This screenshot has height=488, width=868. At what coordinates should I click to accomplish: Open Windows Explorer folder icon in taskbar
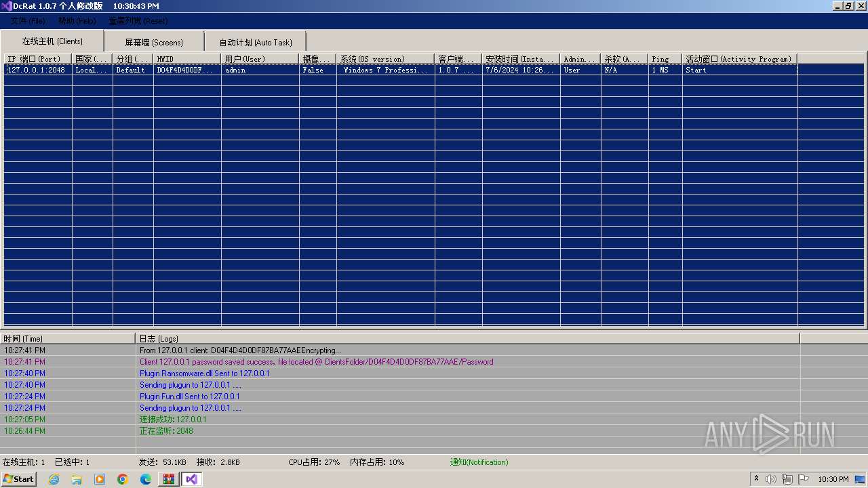(77, 479)
